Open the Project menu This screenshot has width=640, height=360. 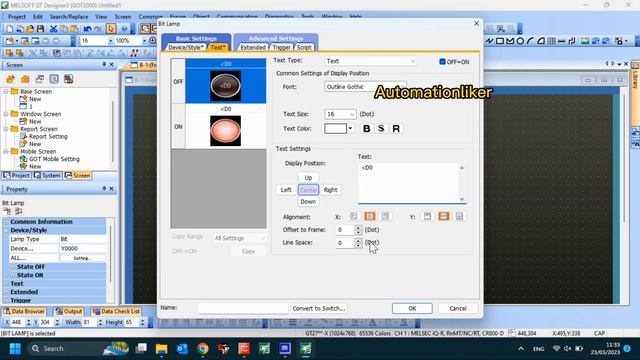coord(17,17)
